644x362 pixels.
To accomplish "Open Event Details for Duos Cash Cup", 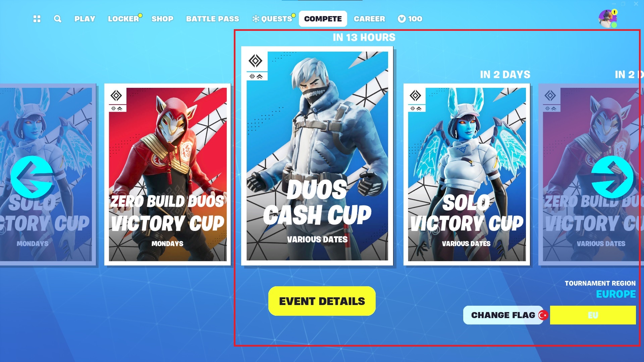I will (x=322, y=301).
